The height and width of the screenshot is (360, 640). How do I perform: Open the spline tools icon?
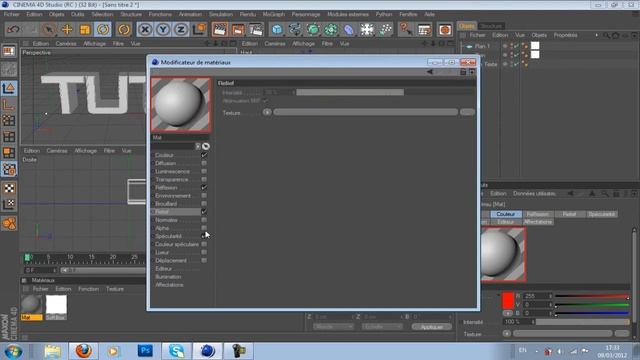(x=295, y=29)
